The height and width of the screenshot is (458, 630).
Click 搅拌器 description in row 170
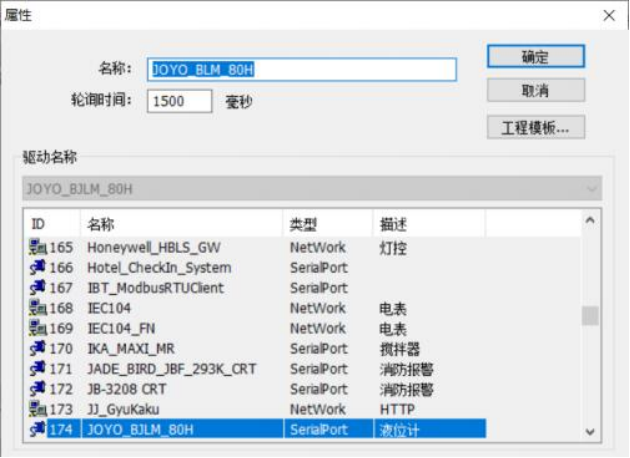400,349
